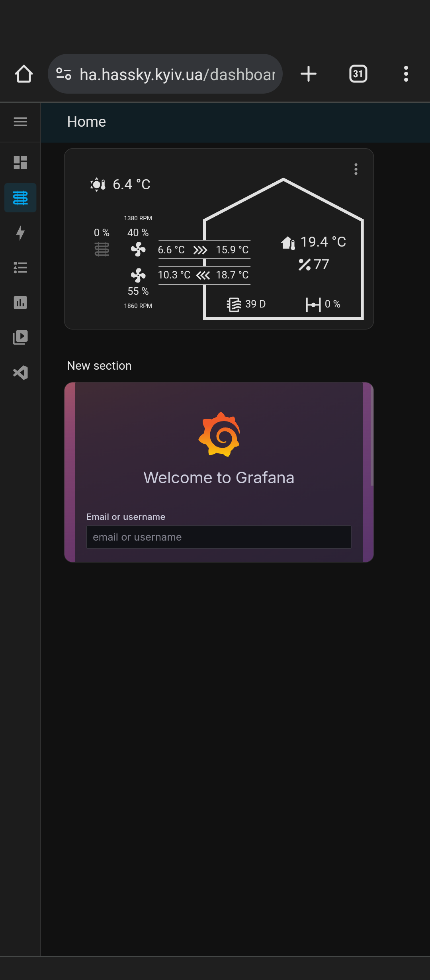
Task: Open the History chart icon in sidebar
Action: (20, 303)
